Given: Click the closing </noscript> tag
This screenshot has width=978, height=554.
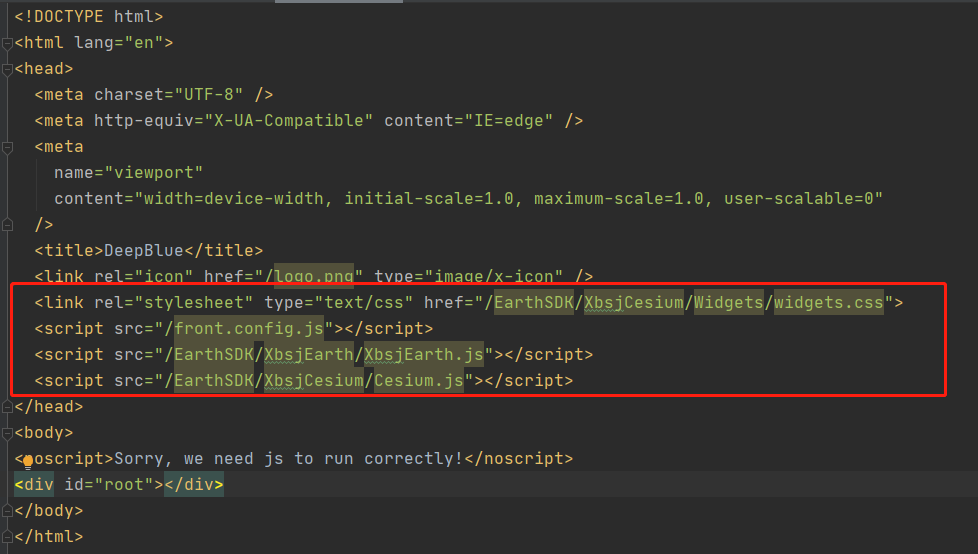Looking at the screenshot, I should (x=518, y=459).
